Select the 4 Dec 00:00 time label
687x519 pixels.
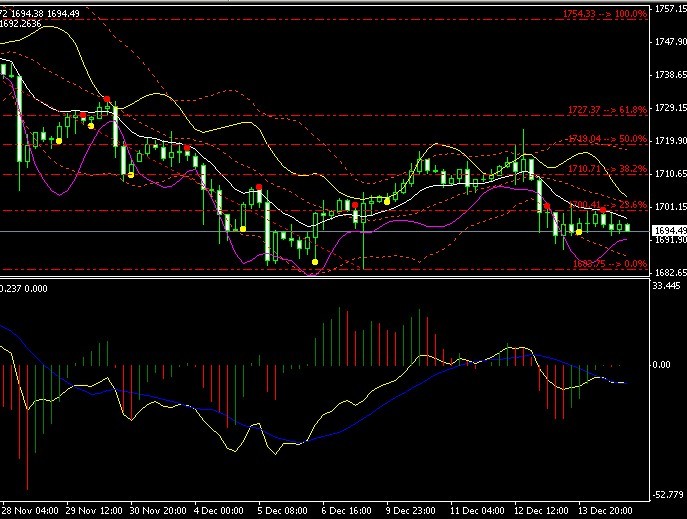click(219, 511)
